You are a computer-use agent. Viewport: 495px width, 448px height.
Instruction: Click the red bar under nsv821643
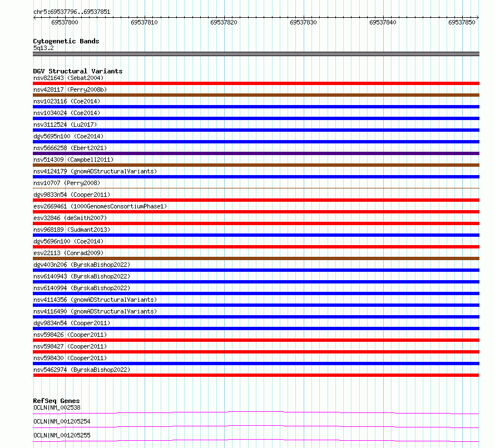pyautogui.click(x=256, y=83)
